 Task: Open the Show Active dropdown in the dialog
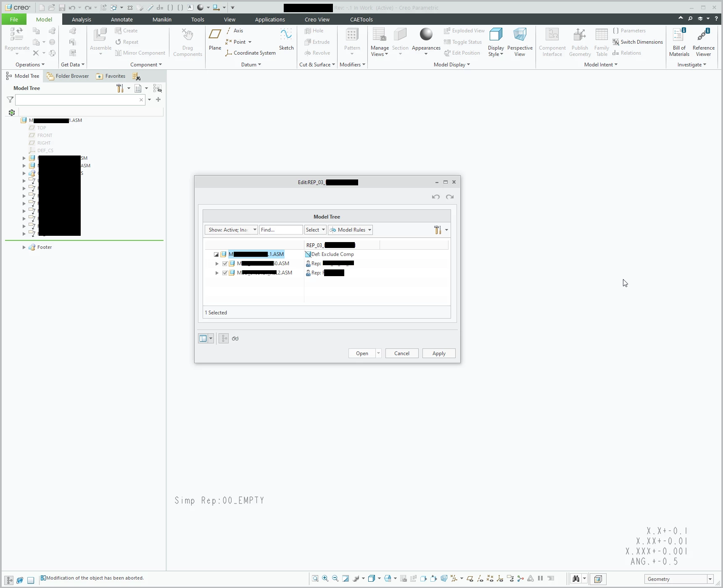[231, 230]
